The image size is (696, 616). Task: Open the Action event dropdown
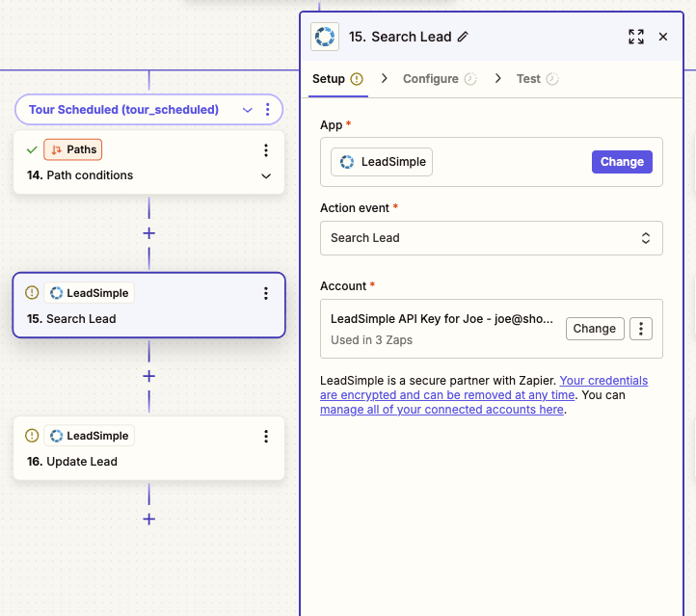(491, 238)
